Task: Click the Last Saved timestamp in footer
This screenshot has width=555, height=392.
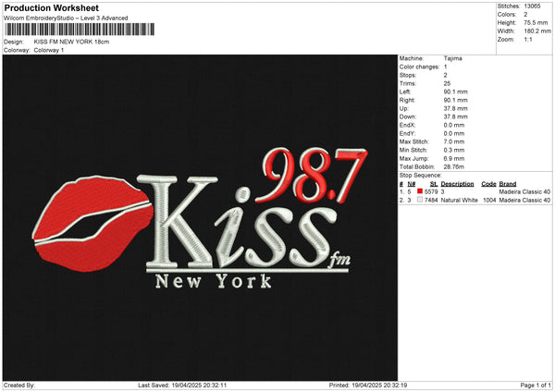Action: 182,386
